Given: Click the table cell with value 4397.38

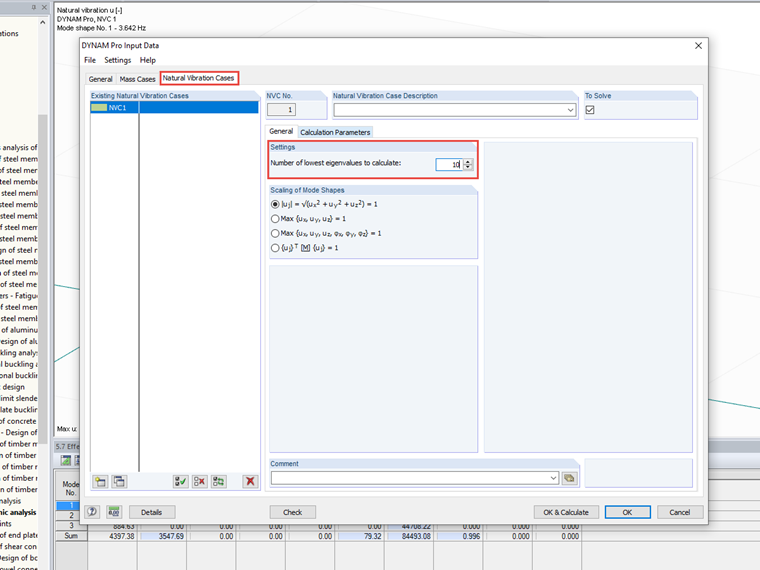Looking at the screenshot, I should (x=112, y=536).
